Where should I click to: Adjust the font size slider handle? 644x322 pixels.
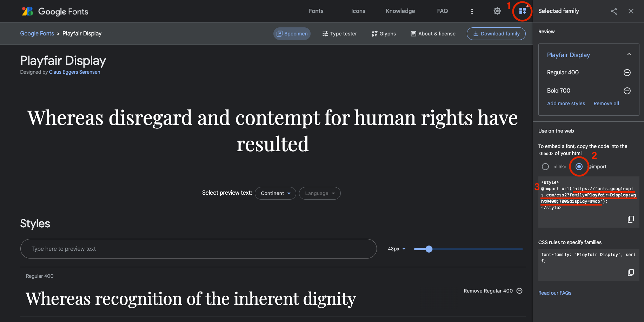coord(429,249)
